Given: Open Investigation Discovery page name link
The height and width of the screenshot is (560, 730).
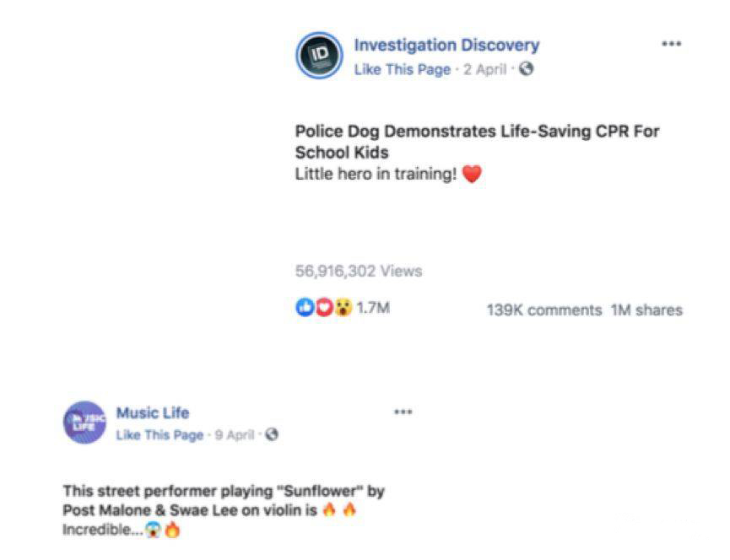Looking at the screenshot, I should [447, 45].
